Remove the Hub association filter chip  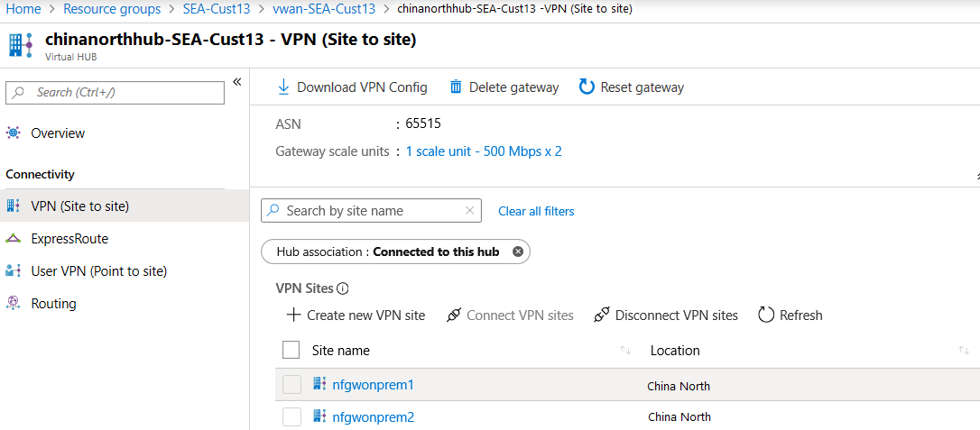click(x=518, y=252)
